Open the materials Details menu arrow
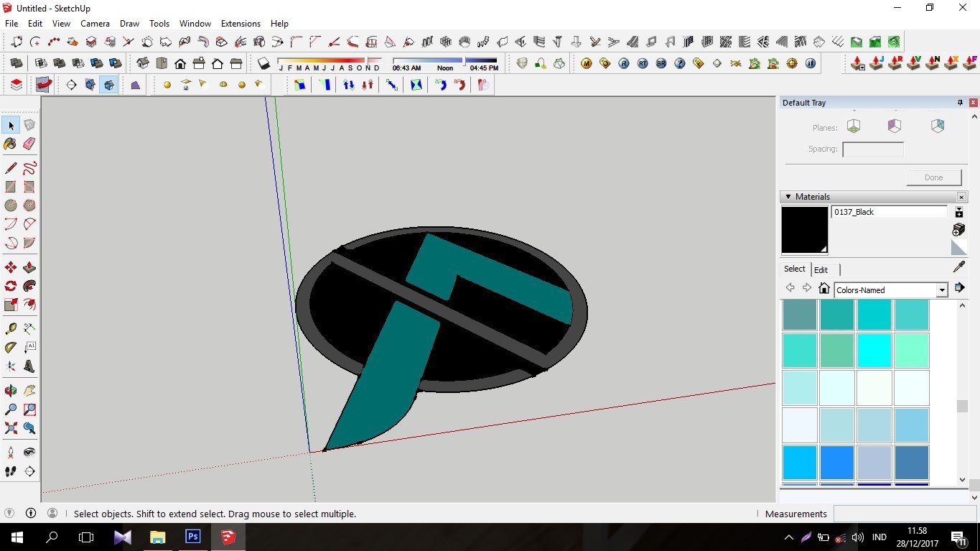The width and height of the screenshot is (980, 551). [959, 288]
